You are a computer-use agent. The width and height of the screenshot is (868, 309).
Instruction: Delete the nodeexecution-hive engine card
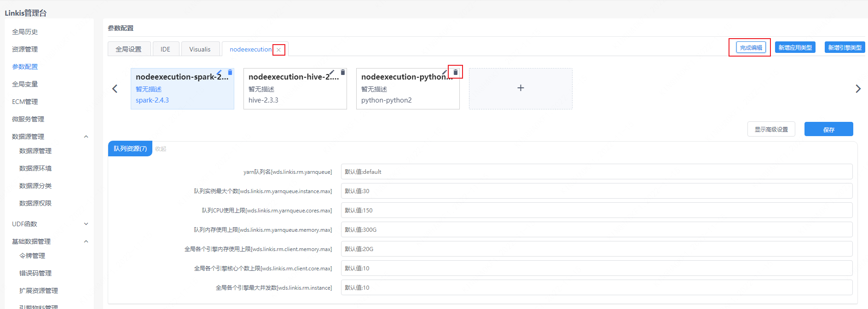(343, 73)
